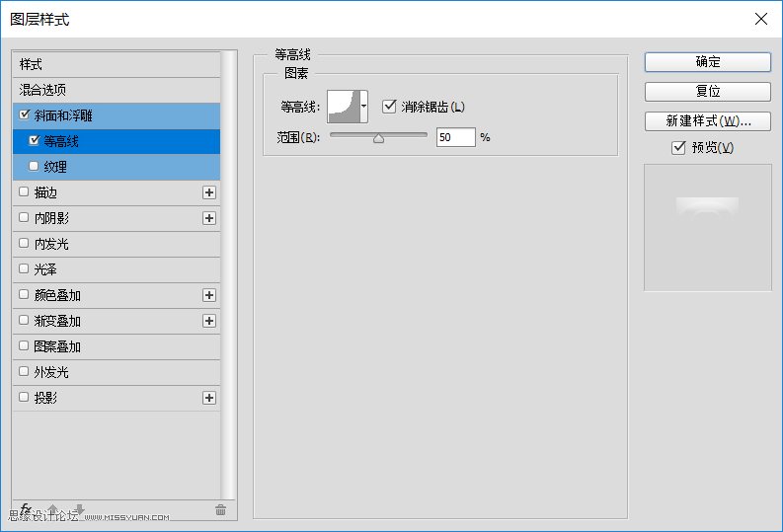
Task: Duplicate 渐变叠加 using its plus icon
Action: point(209,321)
